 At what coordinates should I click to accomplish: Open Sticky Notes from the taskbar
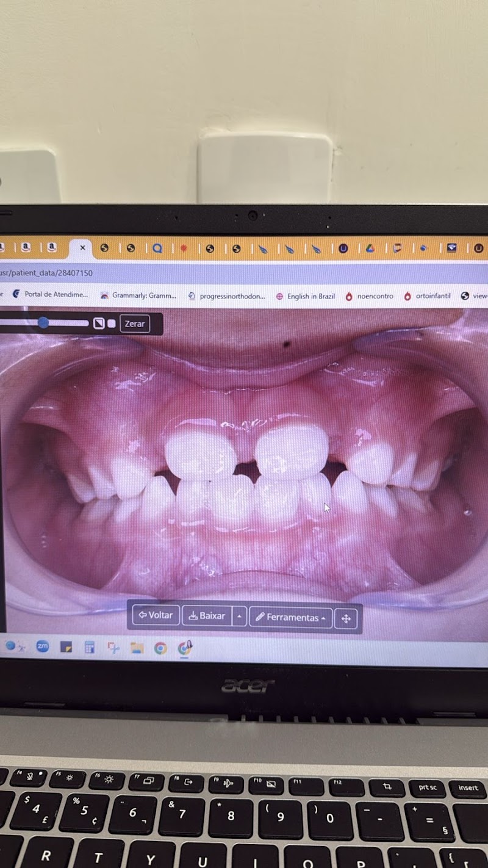[66, 647]
